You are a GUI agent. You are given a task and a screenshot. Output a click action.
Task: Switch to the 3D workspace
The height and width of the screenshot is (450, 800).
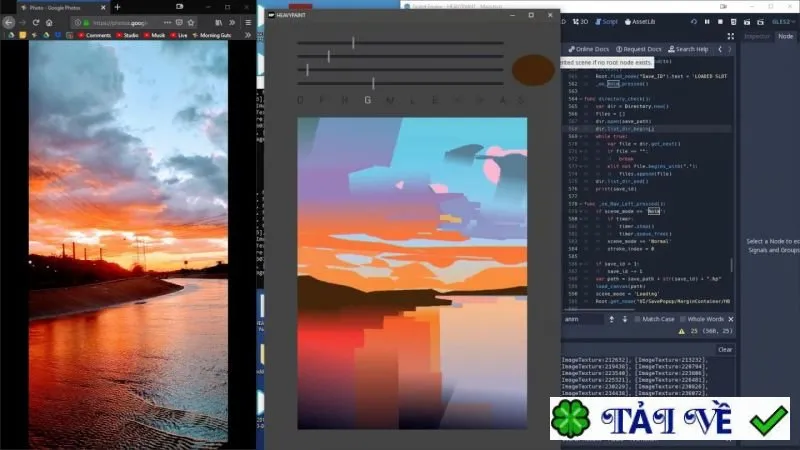pos(580,22)
